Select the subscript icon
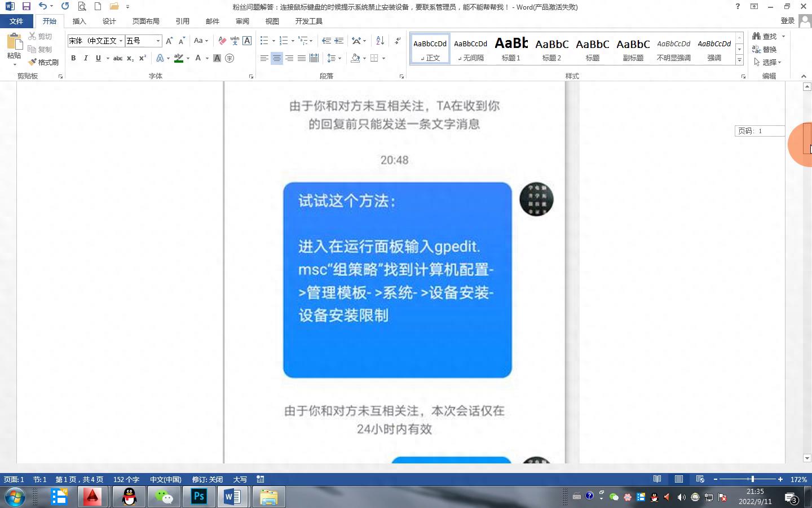 point(130,58)
